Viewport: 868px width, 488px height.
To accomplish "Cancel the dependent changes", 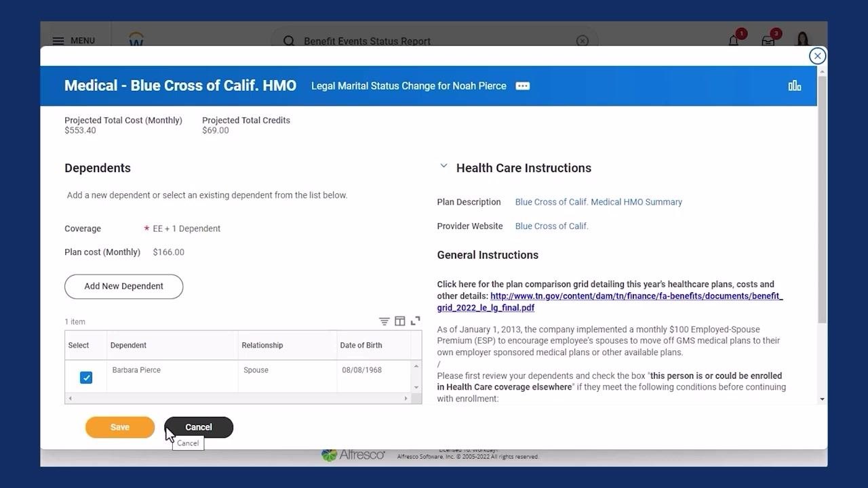I will coord(199,427).
